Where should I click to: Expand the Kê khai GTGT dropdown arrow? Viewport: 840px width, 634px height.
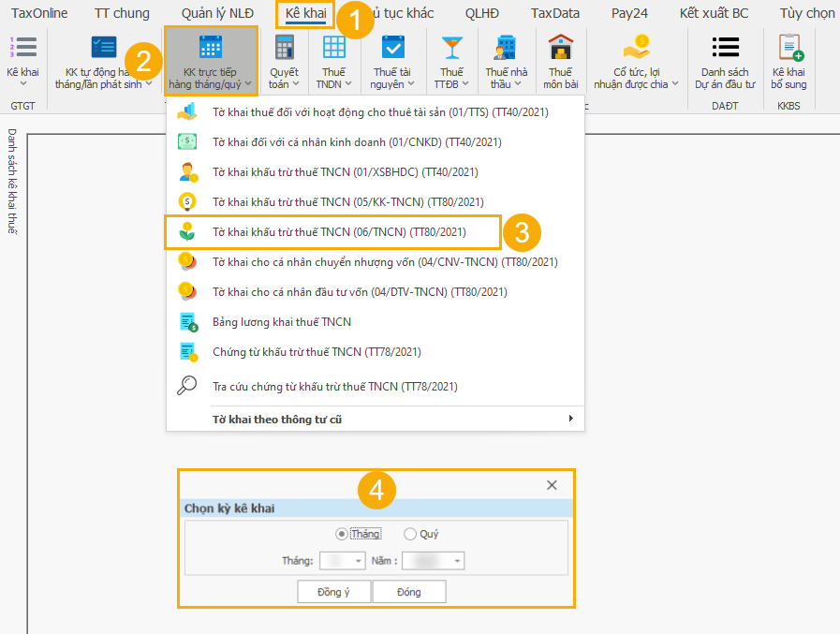coord(23,83)
